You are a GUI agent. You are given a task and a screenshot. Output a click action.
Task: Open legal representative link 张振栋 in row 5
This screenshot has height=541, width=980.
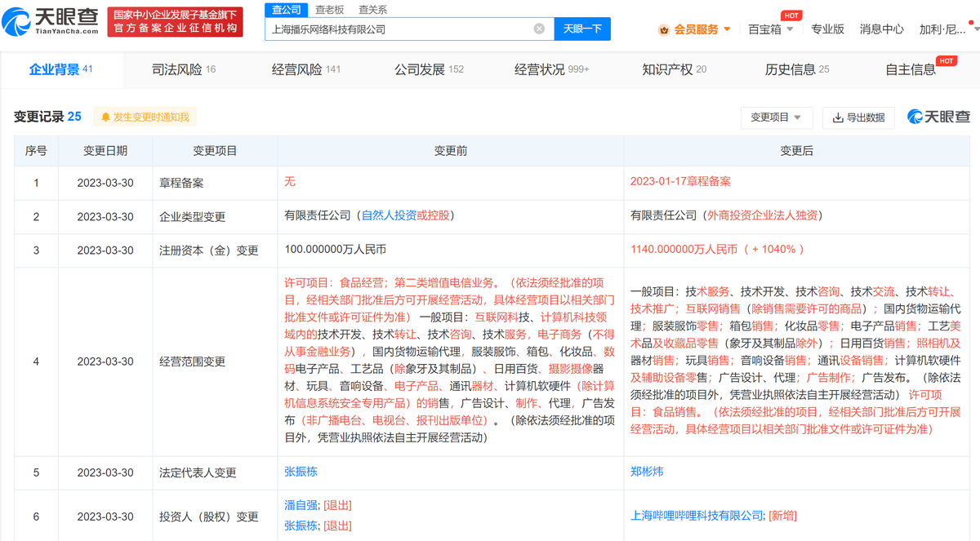tap(300, 472)
